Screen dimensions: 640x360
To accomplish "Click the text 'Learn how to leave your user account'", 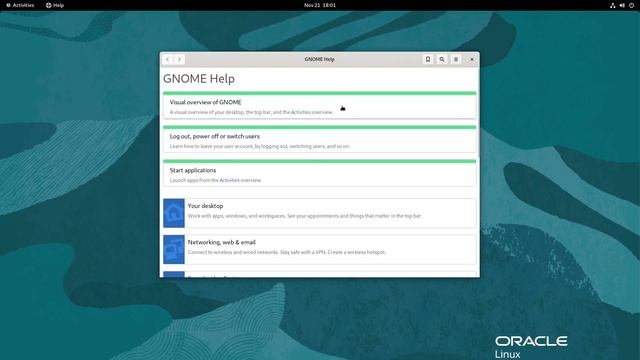I will point(211,146).
